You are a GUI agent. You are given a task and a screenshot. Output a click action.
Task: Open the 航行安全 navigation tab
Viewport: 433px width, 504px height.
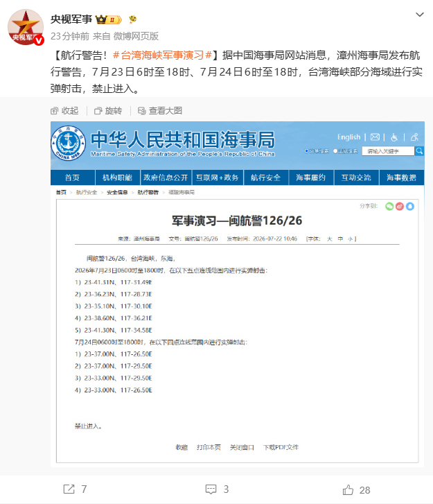point(265,177)
